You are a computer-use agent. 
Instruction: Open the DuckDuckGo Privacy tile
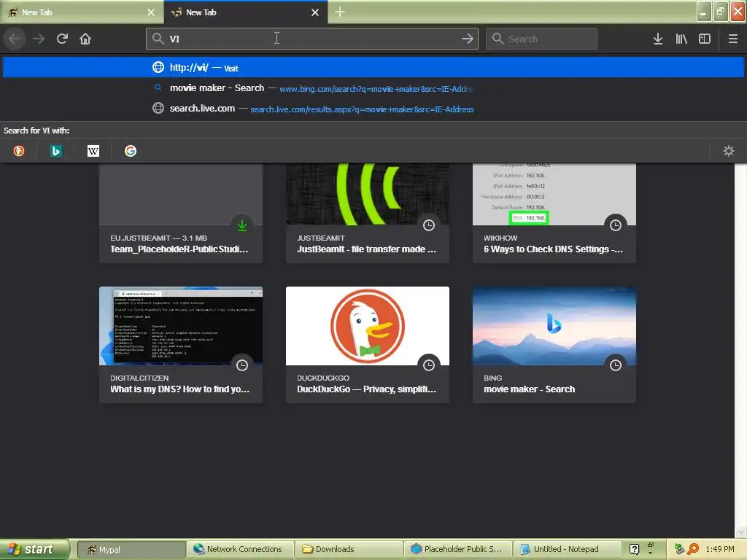(x=368, y=345)
